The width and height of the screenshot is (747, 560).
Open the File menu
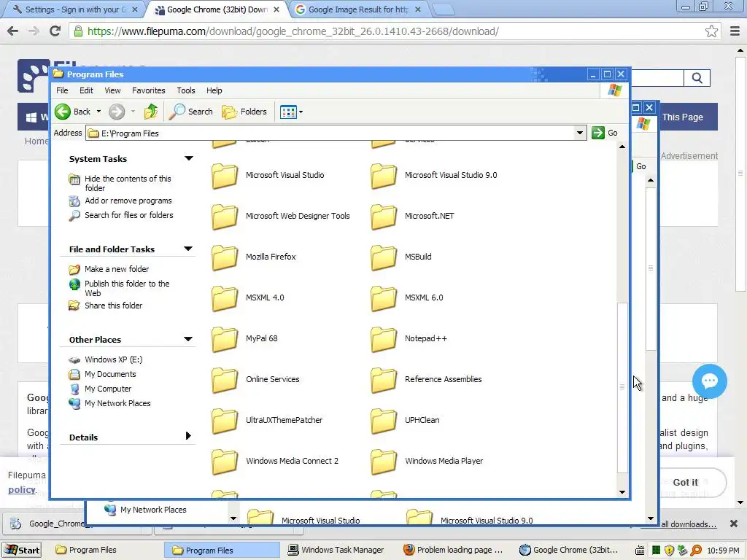pos(62,90)
